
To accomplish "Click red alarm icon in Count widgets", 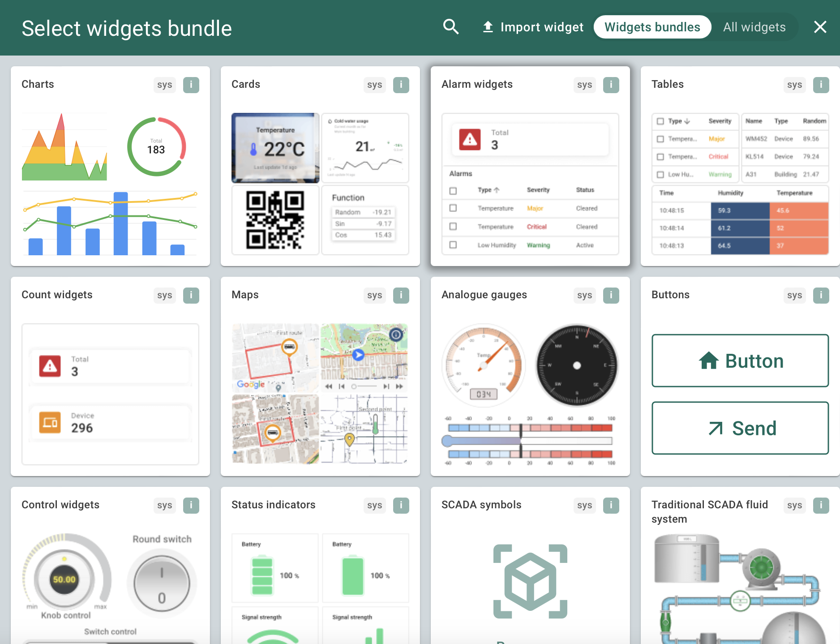I will coord(50,366).
